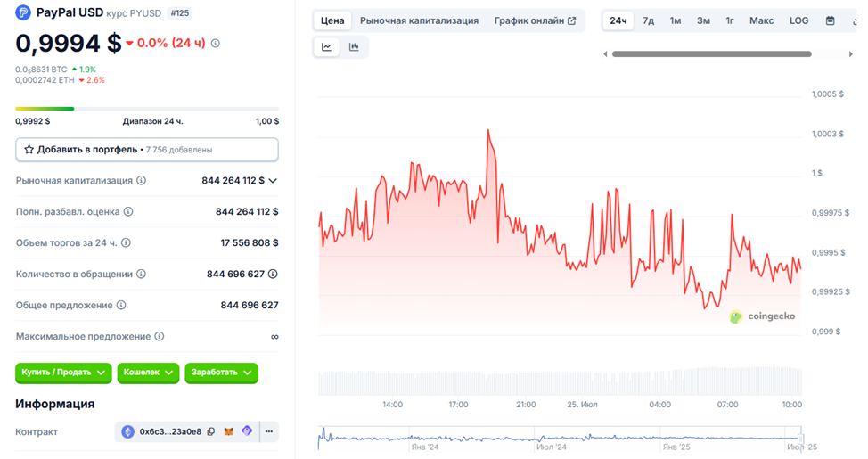Open Купить / Продать dropdown
Screen dimensions: 868x459
[x=63, y=373]
